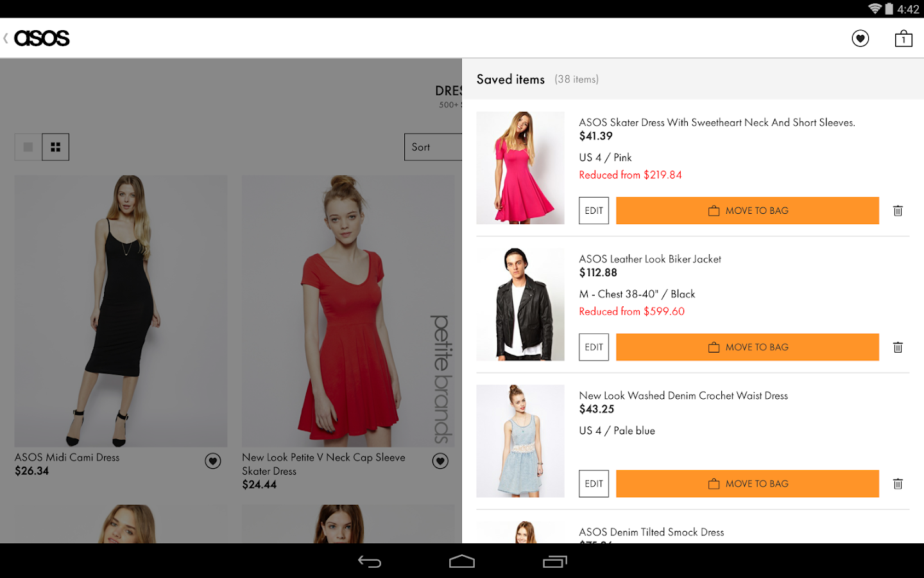Open New Look Washed Denim Crochet Waist title
This screenshot has width=924, height=578.
pos(683,396)
